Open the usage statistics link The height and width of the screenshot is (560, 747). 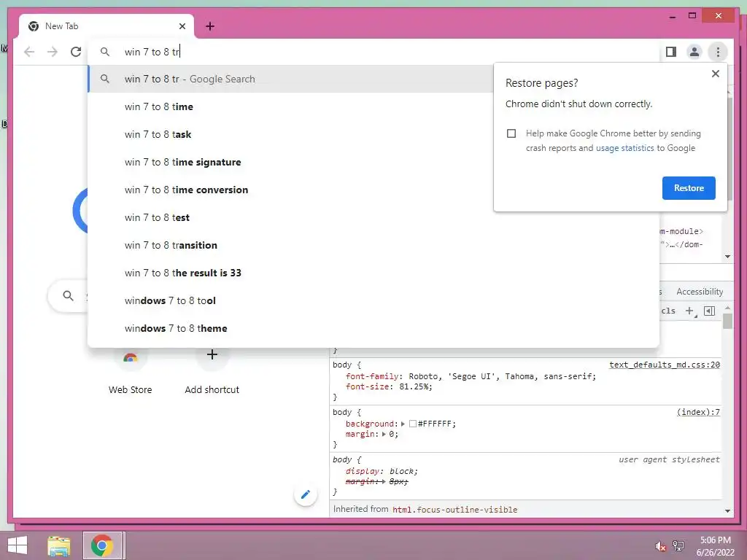[x=624, y=148]
